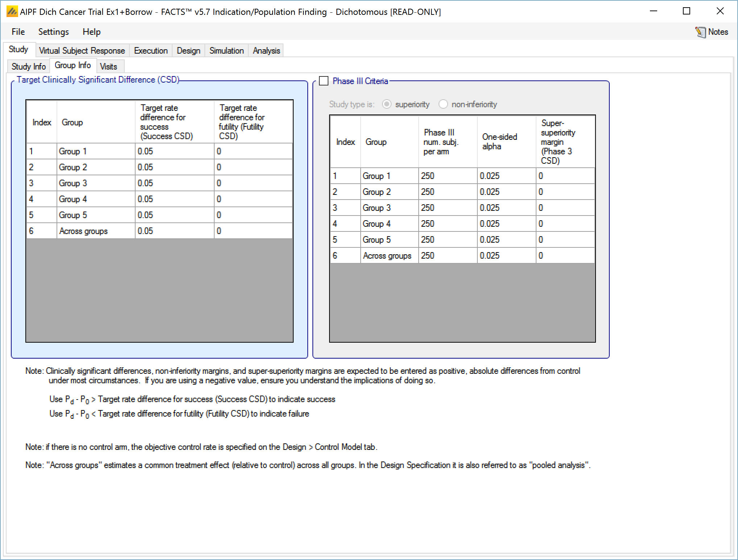Switch to the Study Info subtab
This screenshot has width=738, height=560.
coord(28,67)
